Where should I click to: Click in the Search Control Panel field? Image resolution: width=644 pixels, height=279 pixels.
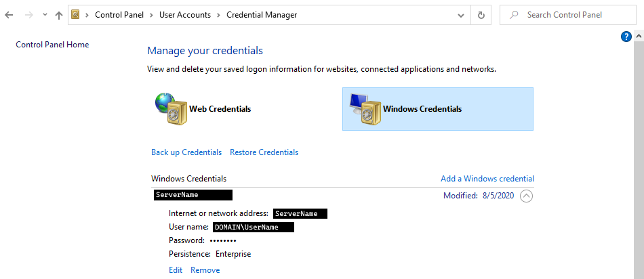[x=573, y=15]
